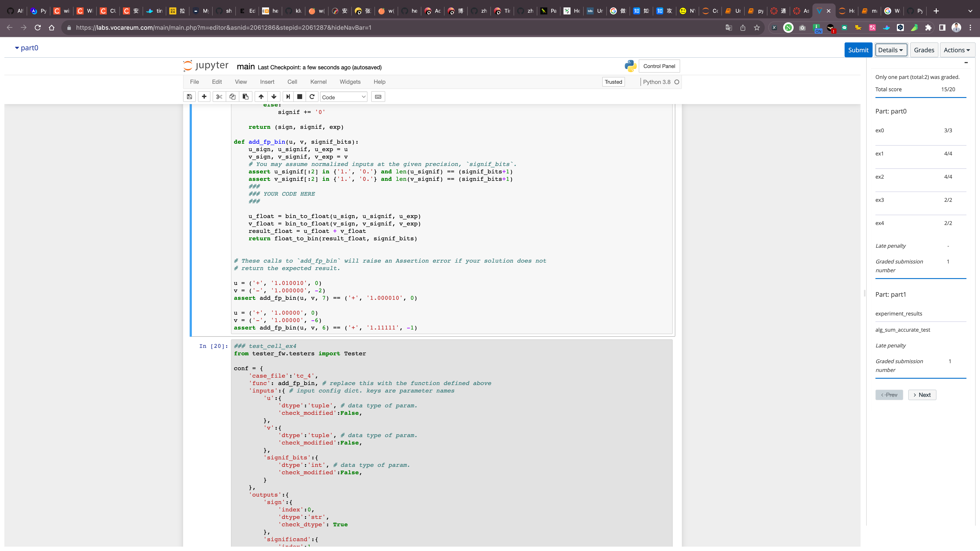Cut selected cells with the scissors icon
The image size is (980, 551).
click(219, 97)
